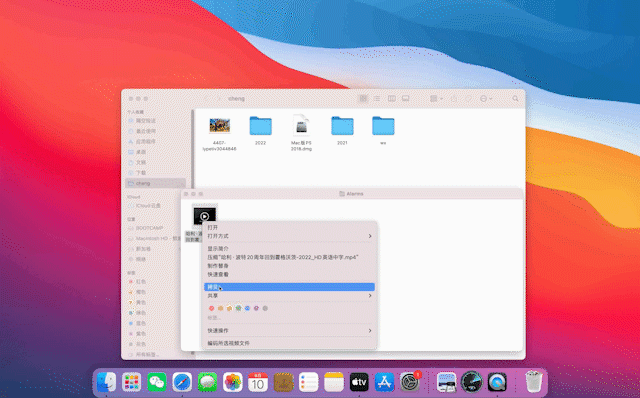
Task: Expand the 打开方式 submenu
Action: pyautogui.click(x=289, y=236)
